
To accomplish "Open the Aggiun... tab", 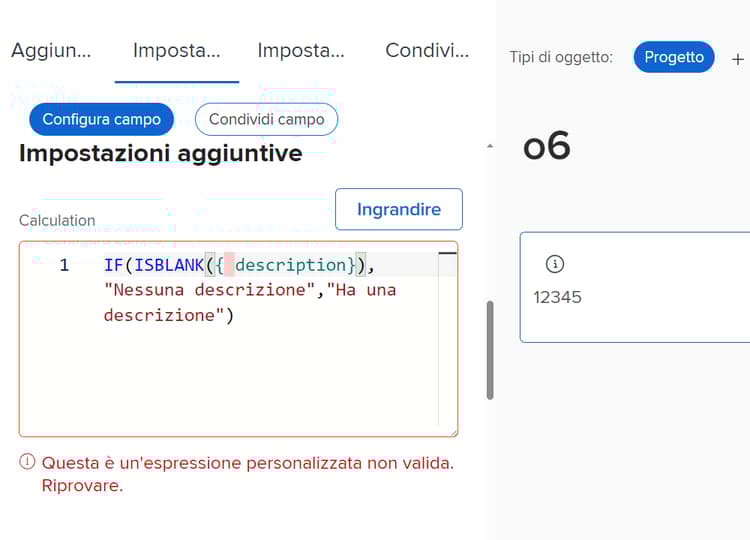I will tap(51, 50).
